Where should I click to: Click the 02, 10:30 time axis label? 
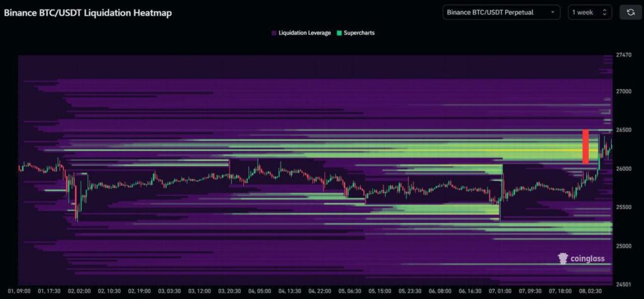pos(109,291)
